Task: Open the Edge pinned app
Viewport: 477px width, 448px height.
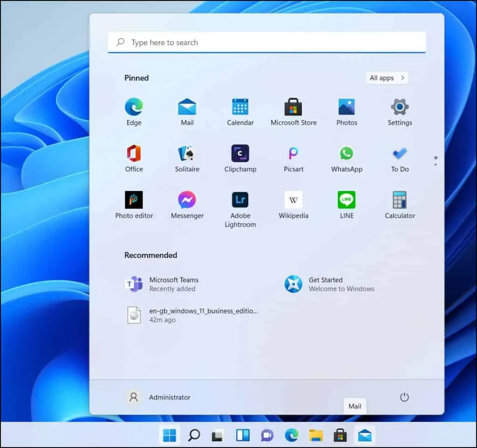Action: [x=134, y=112]
